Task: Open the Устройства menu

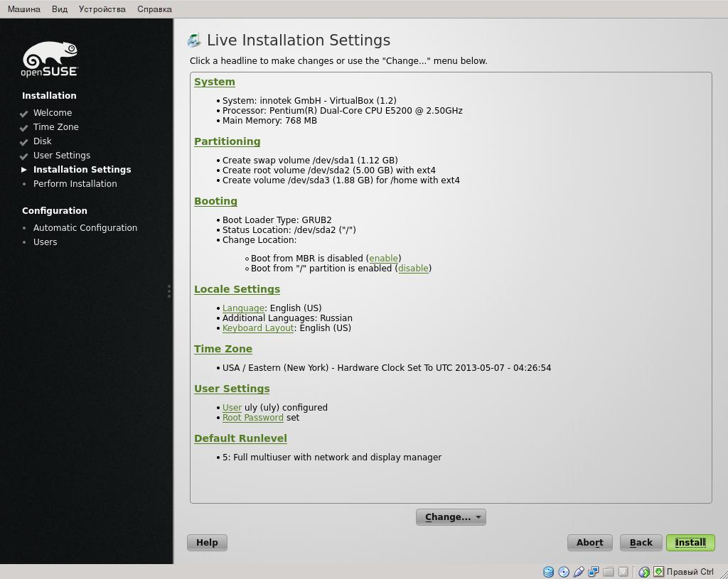Action: [102, 9]
